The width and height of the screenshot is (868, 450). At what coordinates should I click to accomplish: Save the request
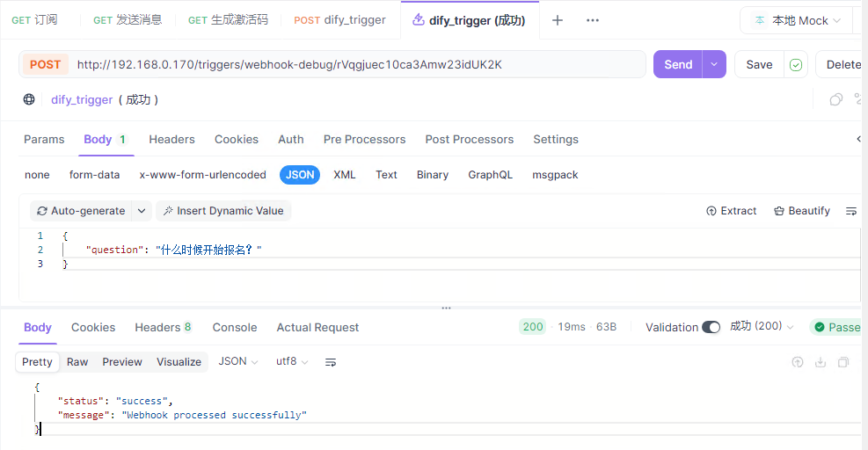(x=759, y=65)
